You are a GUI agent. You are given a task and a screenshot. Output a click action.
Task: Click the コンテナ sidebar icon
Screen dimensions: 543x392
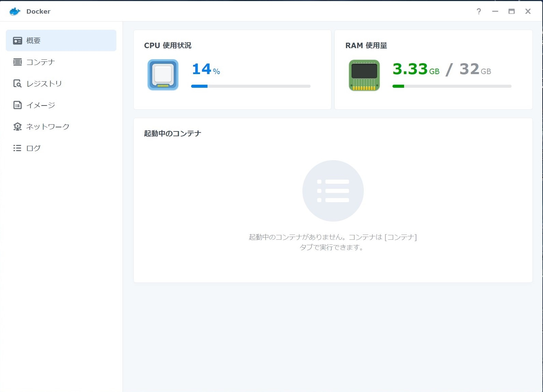tap(17, 62)
